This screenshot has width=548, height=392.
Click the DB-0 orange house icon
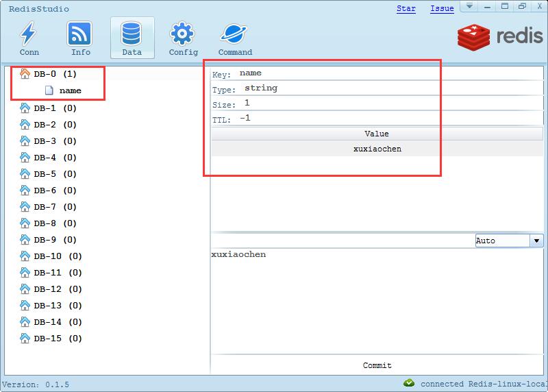point(25,74)
